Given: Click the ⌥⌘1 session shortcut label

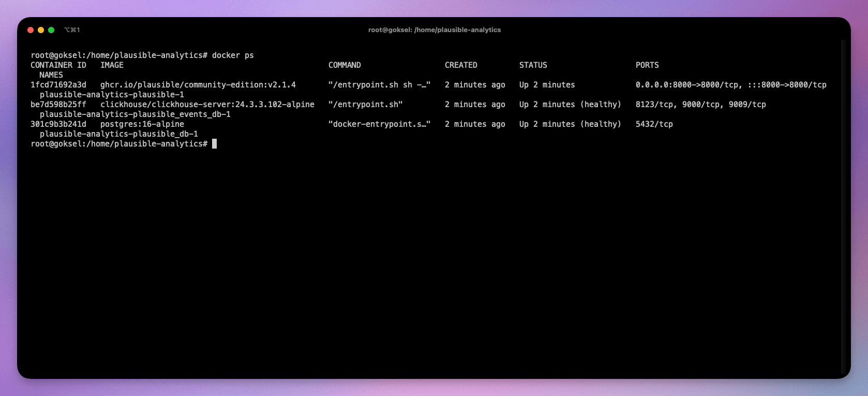Looking at the screenshot, I should 72,30.
